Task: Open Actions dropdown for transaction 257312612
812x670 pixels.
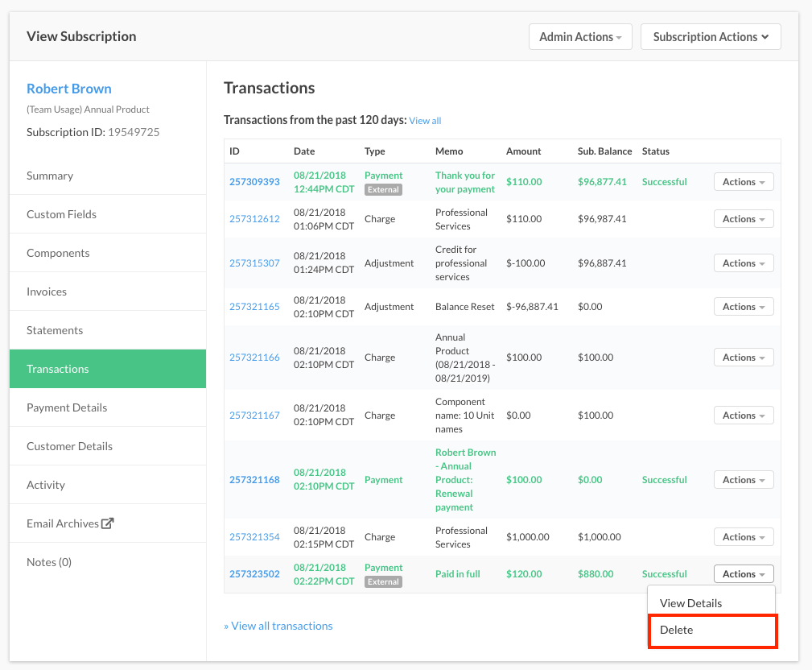Action: [x=744, y=219]
